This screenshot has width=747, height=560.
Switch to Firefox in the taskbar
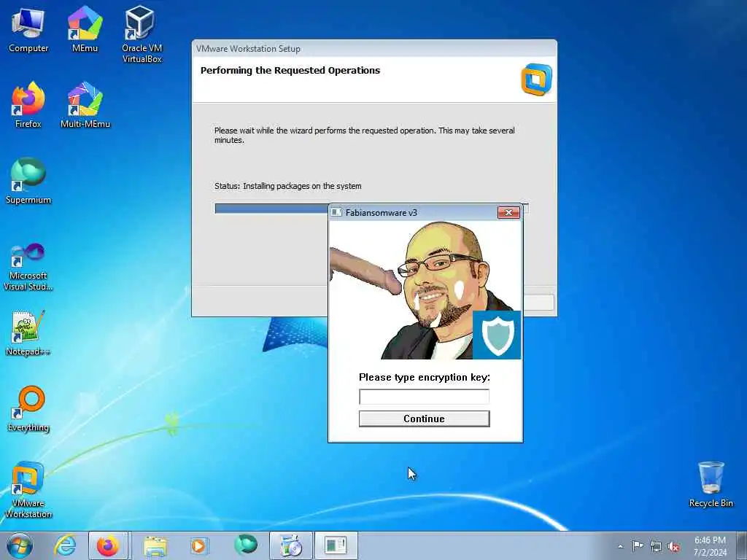(108, 545)
